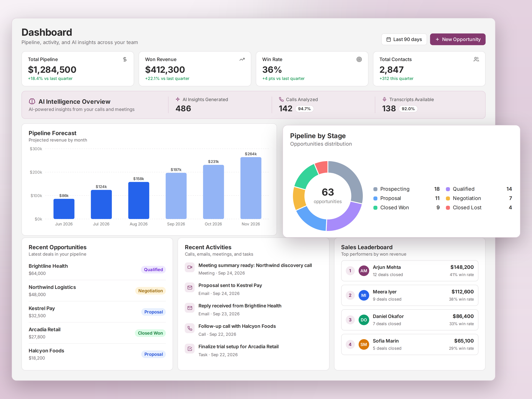The image size is (532, 399).
Task: Click the Halcyon Foods opportunity name
Action: click(x=46, y=351)
